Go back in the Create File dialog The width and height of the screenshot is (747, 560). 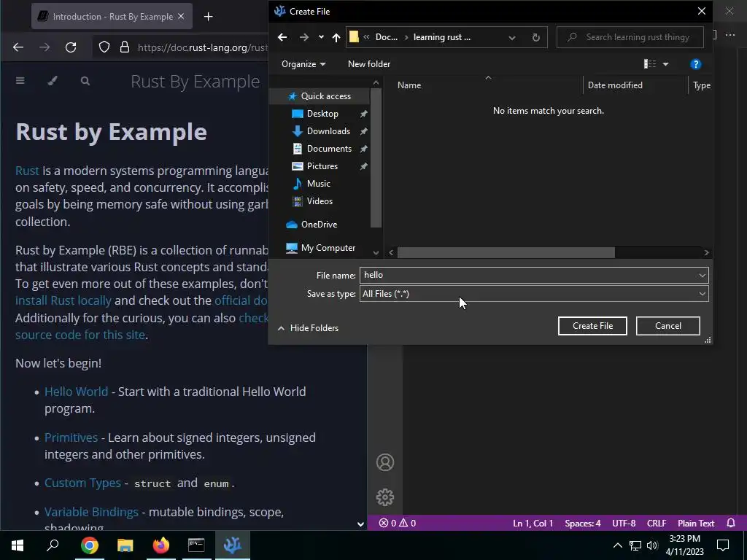tap(282, 37)
